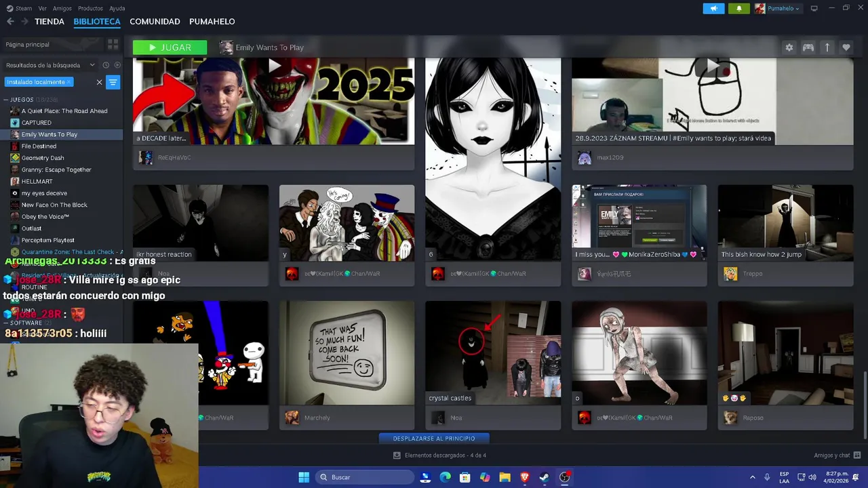Open the announcements megaphone button

pos(713,8)
